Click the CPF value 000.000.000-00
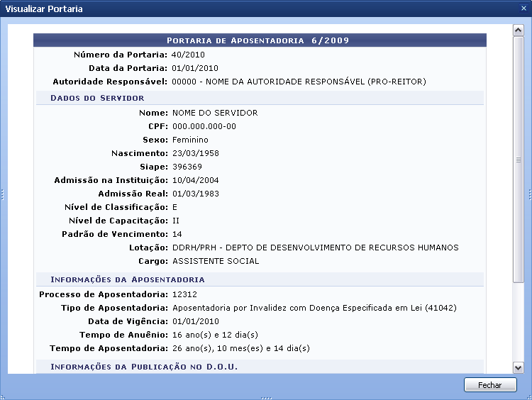532x400 pixels. pyautogui.click(x=204, y=126)
